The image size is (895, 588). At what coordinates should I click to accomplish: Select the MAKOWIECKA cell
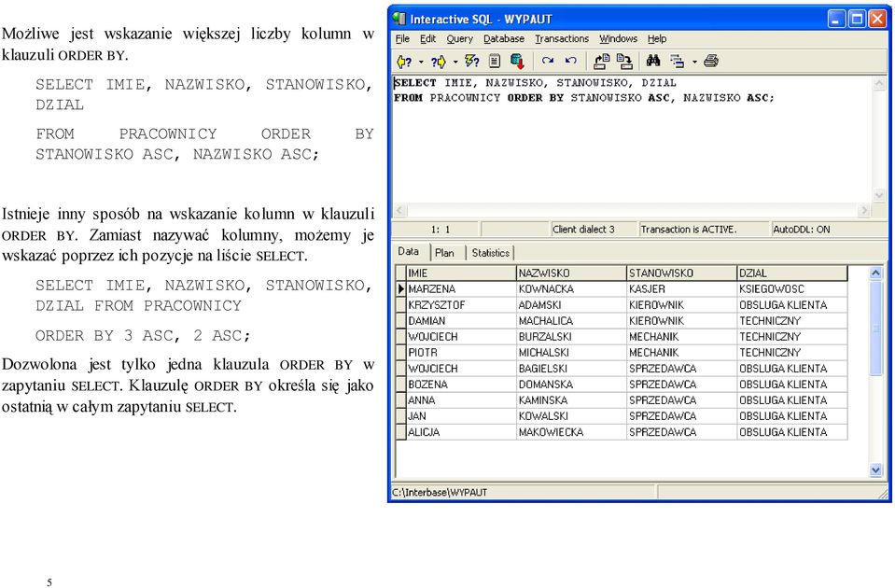click(571, 433)
